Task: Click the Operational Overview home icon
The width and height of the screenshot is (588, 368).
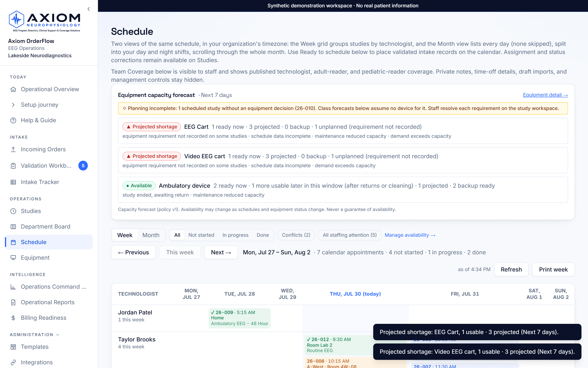Action: tap(13, 89)
